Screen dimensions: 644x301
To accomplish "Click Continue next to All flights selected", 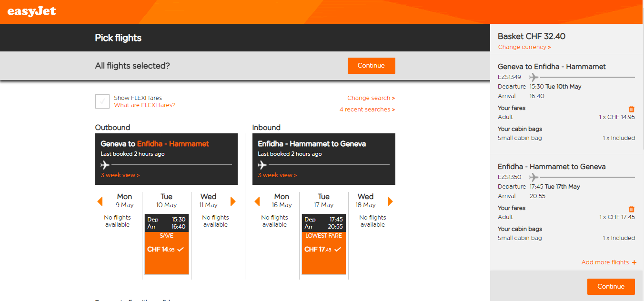I will 372,66.
